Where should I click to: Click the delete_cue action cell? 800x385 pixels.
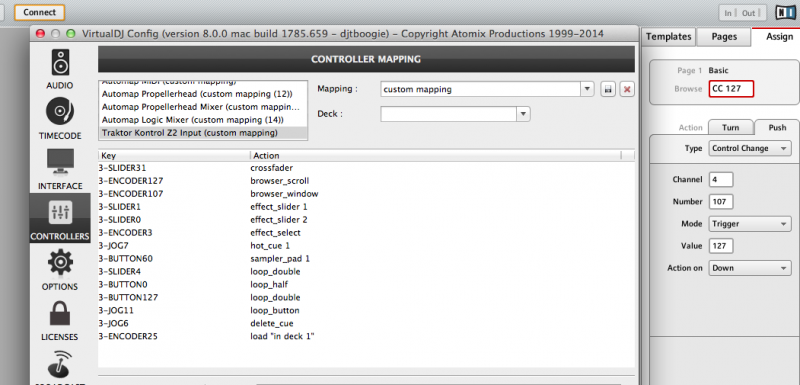pos(272,324)
